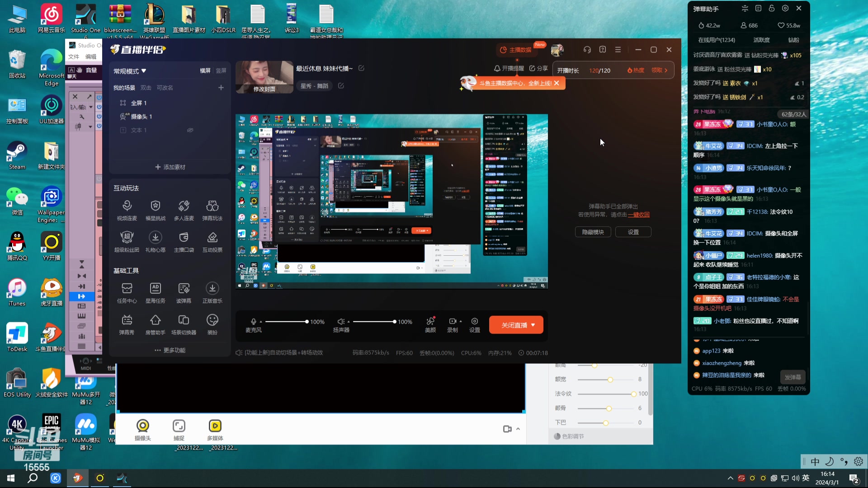The width and height of the screenshot is (868, 488).
Task: Expand microphone device arrow
Action: pyautogui.click(x=261, y=322)
